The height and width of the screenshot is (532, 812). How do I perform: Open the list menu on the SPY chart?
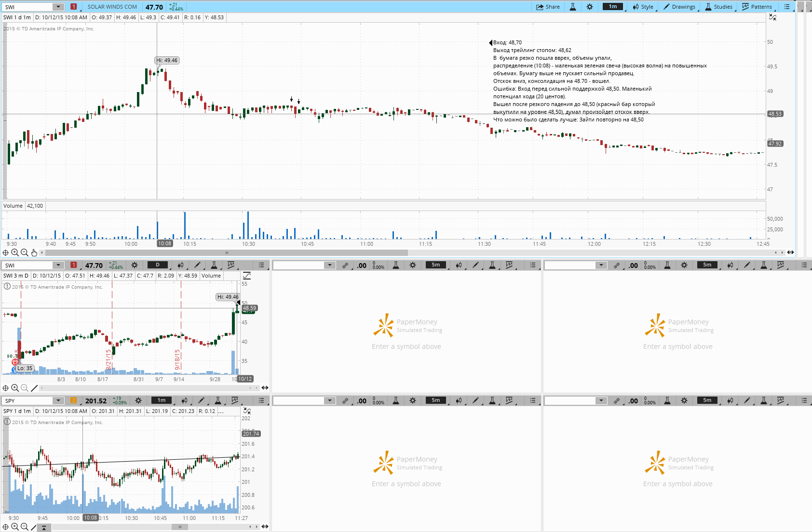[261, 400]
